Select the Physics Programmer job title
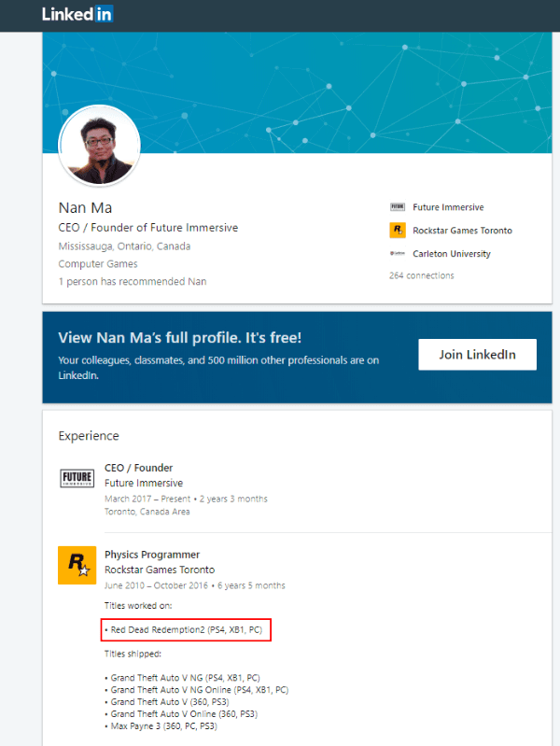This screenshot has height=746, width=560. (151, 555)
